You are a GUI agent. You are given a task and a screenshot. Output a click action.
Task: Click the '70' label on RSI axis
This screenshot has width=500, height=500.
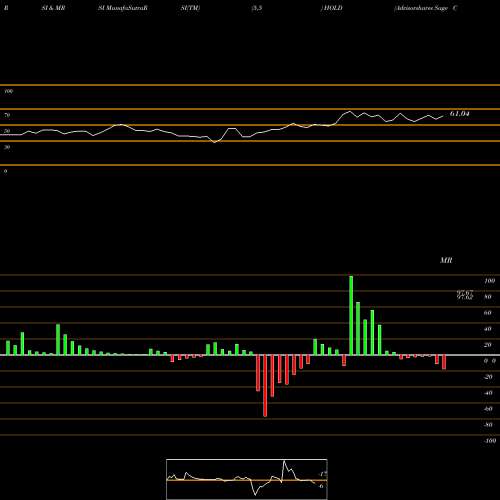click(x=7, y=115)
